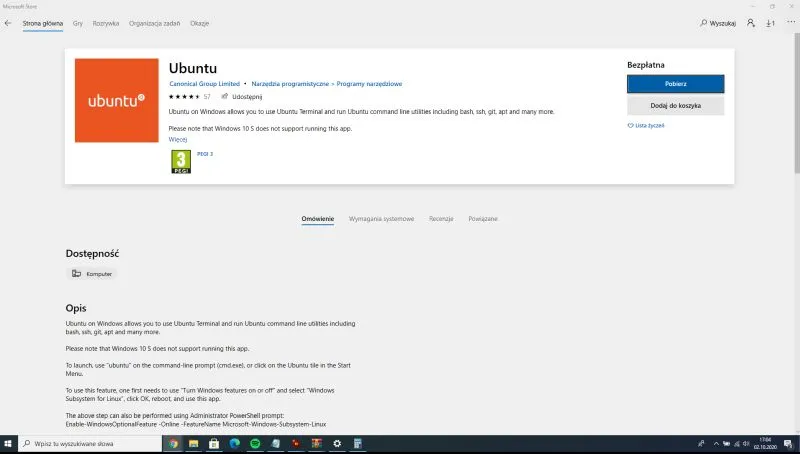The width and height of the screenshot is (800, 454).
Task: Add Ubuntu to Lista życzeń wishlist
Action: [x=646, y=125]
